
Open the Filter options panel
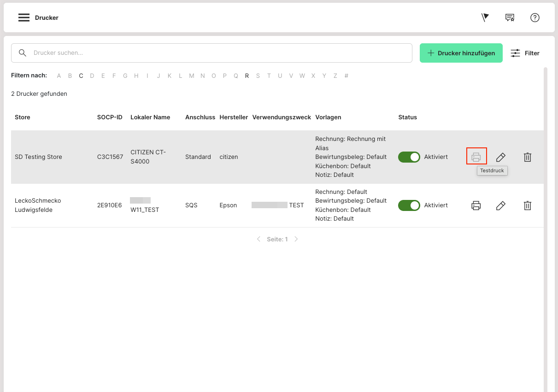point(525,53)
